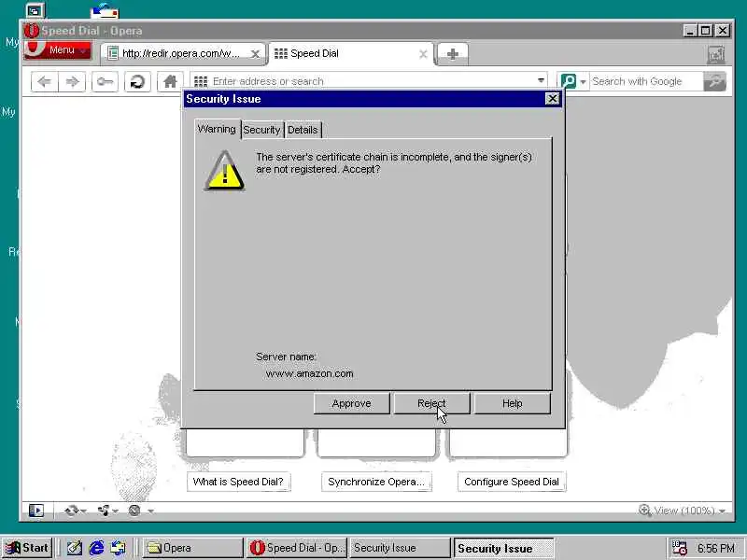Open the closed tabs trash icon

pos(716,55)
